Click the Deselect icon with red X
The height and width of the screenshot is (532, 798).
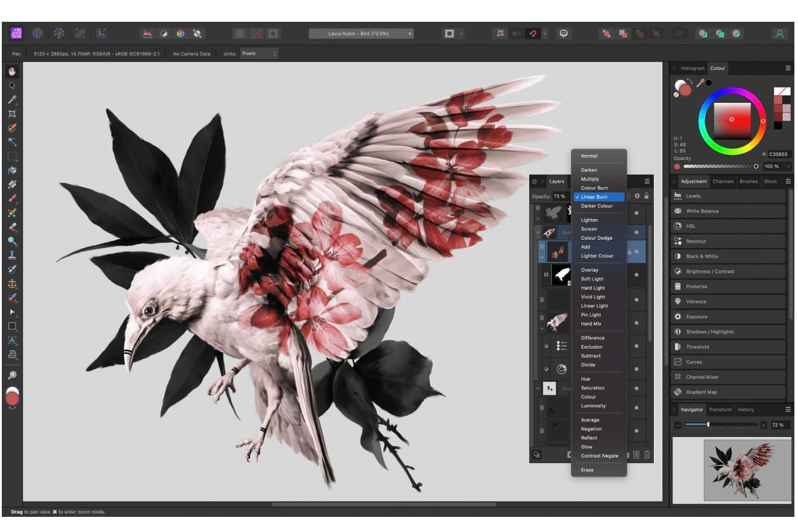257,34
